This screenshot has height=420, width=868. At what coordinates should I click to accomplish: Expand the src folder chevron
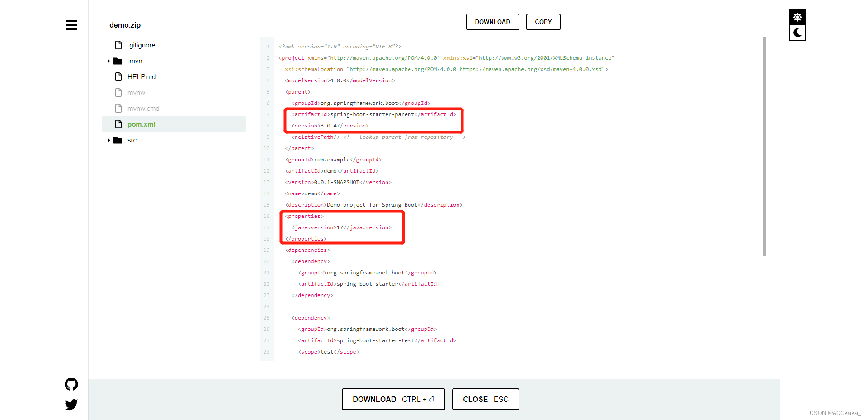[108, 140]
